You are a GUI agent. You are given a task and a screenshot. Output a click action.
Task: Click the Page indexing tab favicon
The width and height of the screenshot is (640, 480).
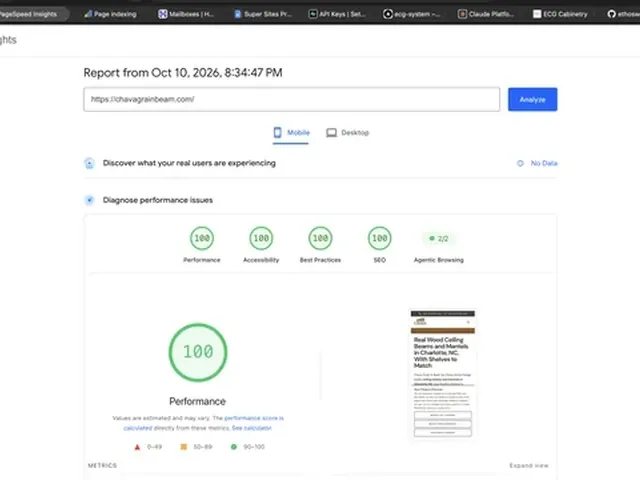click(x=88, y=14)
